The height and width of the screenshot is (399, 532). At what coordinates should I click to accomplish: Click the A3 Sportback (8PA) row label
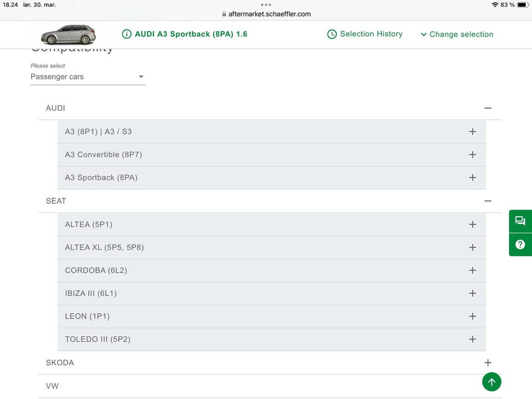(x=101, y=177)
